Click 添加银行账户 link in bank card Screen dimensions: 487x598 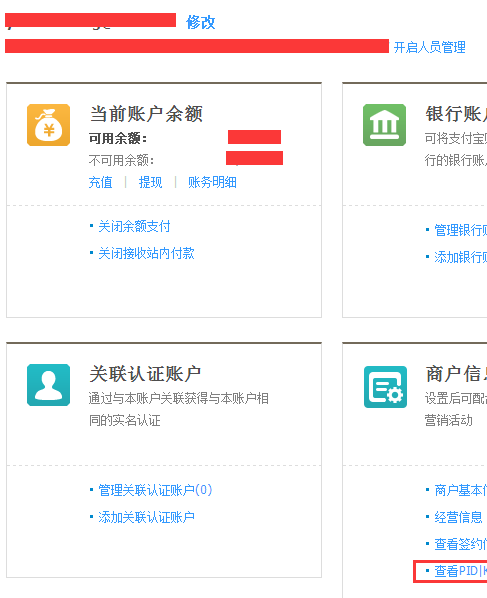pyautogui.click(x=460, y=257)
